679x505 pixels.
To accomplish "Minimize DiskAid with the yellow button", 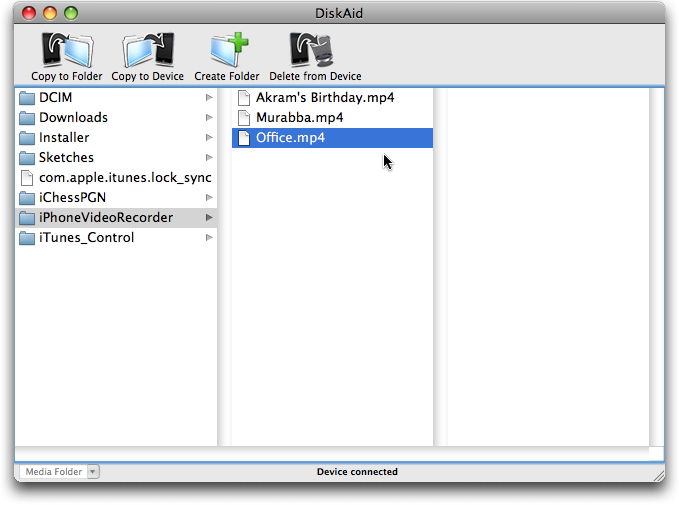I will click(x=50, y=13).
